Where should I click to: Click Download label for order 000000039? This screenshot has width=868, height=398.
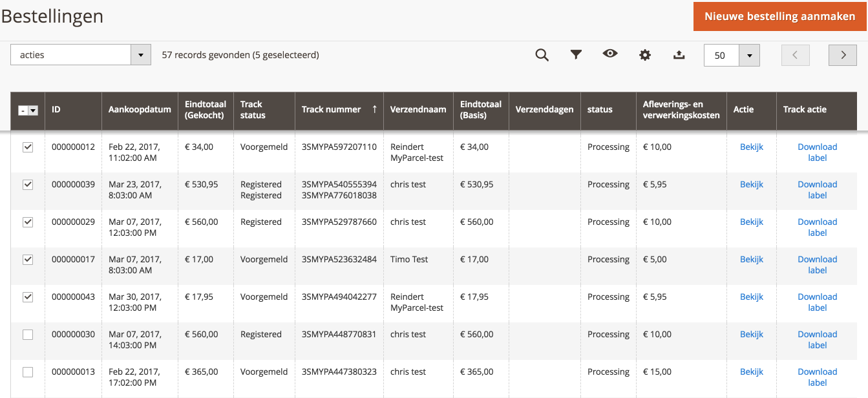(817, 189)
